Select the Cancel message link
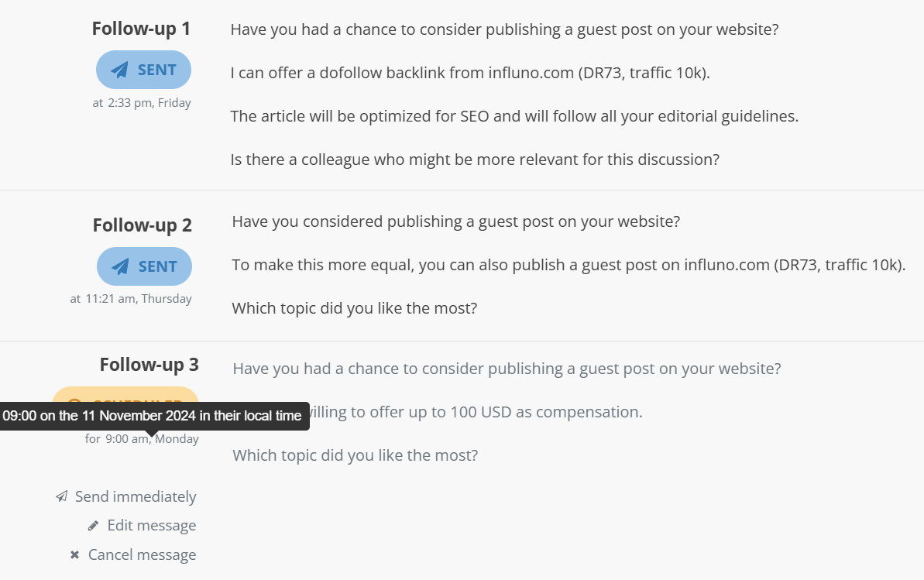The width and height of the screenshot is (924, 580). (142, 554)
